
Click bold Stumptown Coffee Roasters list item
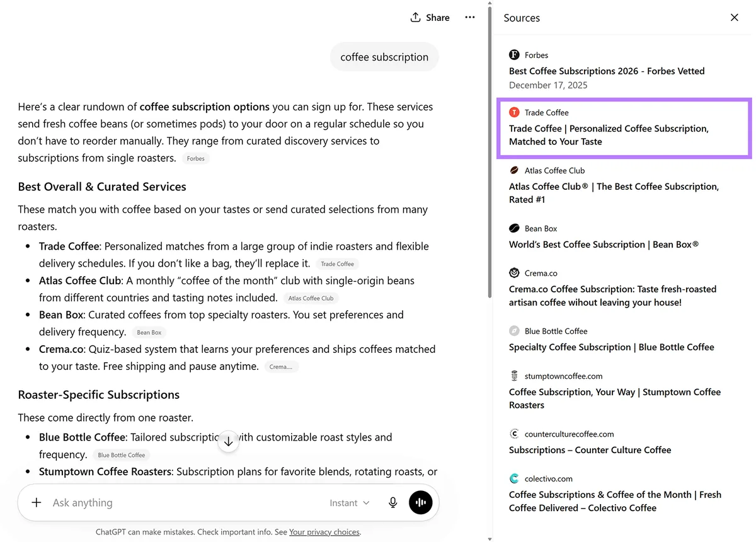(106, 471)
